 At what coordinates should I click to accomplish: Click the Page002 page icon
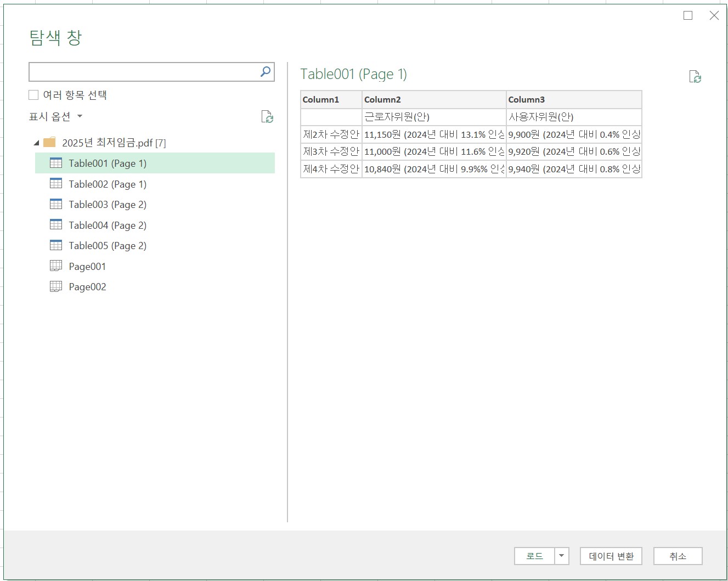click(x=56, y=286)
